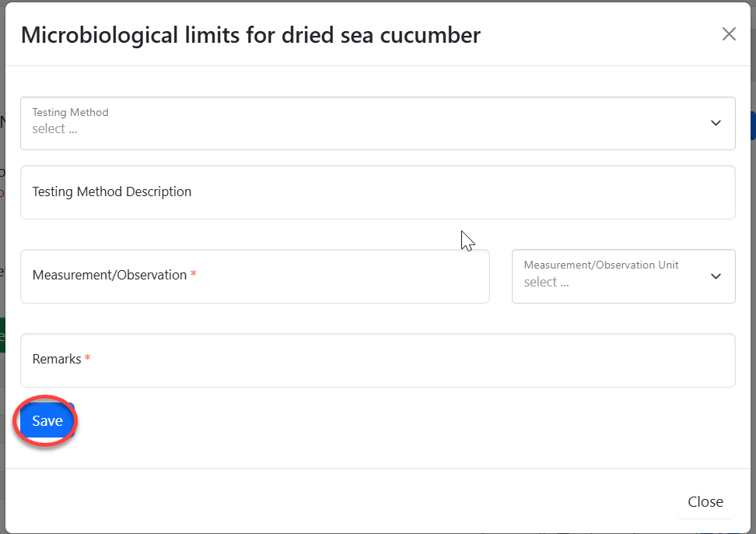Viewport: 756px width, 534px height.
Task: Select the Remarks text field
Action: pos(377,360)
